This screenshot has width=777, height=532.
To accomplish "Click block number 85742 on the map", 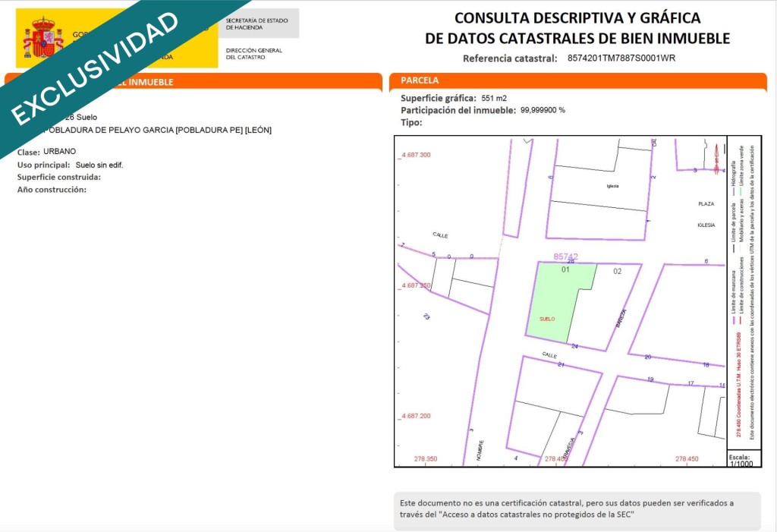I will (x=565, y=257).
